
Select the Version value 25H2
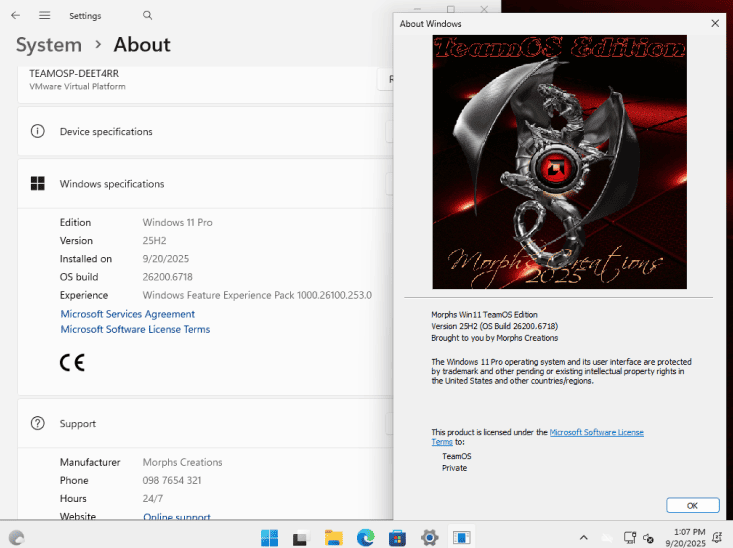pos(154,241)
